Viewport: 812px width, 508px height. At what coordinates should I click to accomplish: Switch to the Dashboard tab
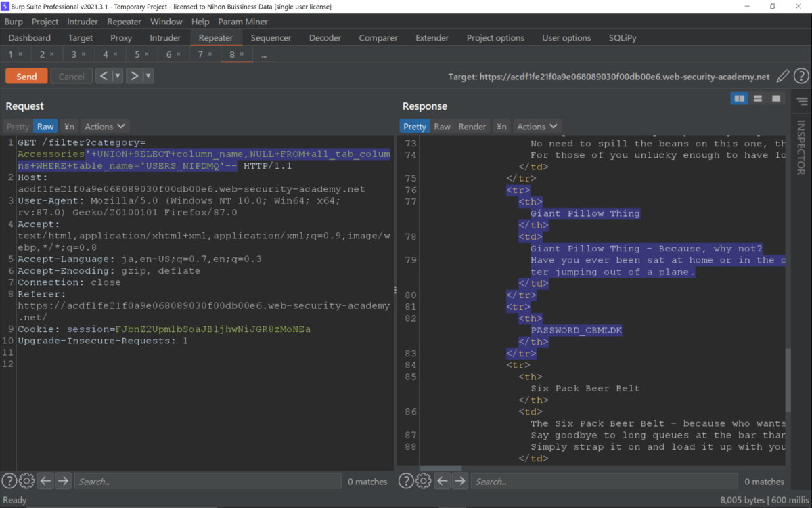pos(30,38)
